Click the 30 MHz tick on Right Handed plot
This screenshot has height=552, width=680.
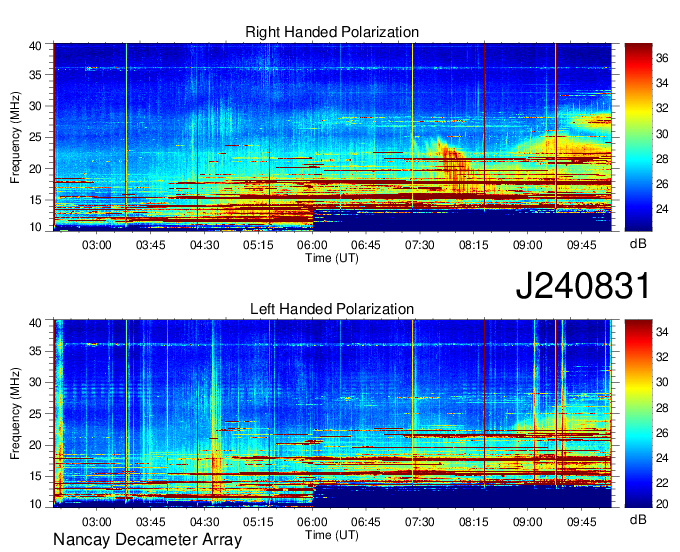click(35, 106)
